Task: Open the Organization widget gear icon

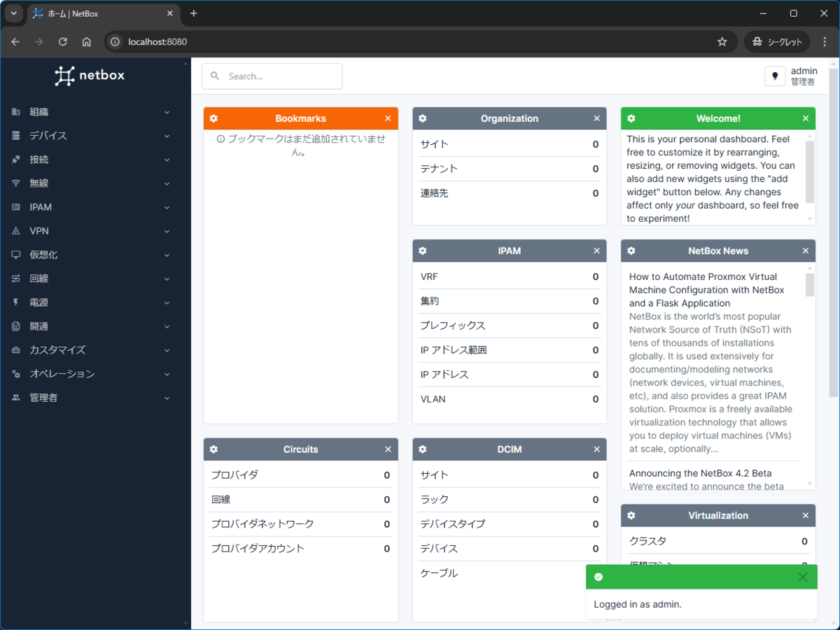Action: 421,118
